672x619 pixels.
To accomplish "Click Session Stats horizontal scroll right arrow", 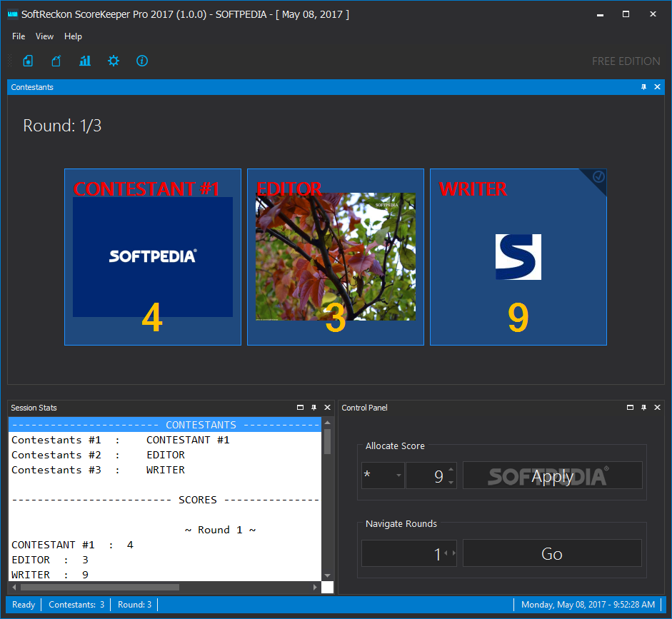I will coord(315,588).
